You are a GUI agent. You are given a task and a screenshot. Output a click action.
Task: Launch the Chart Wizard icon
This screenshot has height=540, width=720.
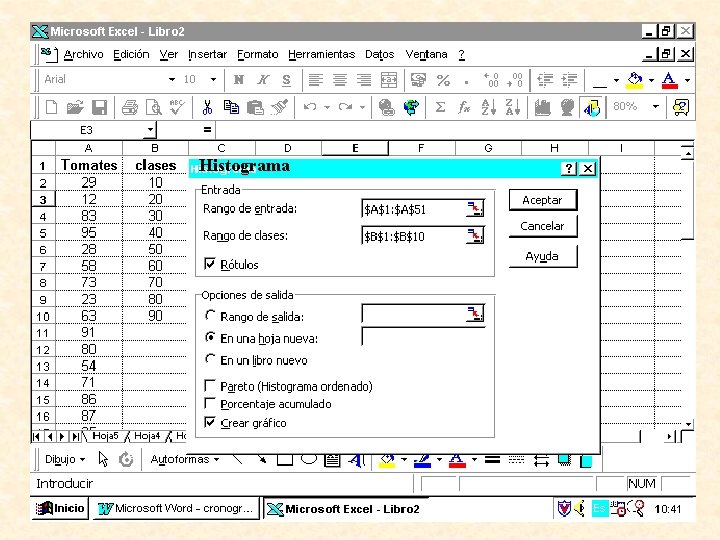click(x=543, y=107)
